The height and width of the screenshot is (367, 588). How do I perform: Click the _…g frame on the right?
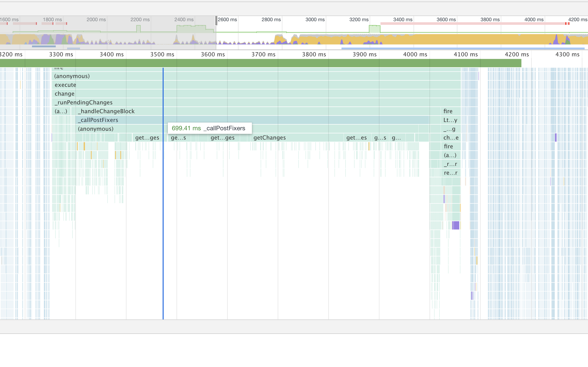pyautogui.click(x=451, y=129)
